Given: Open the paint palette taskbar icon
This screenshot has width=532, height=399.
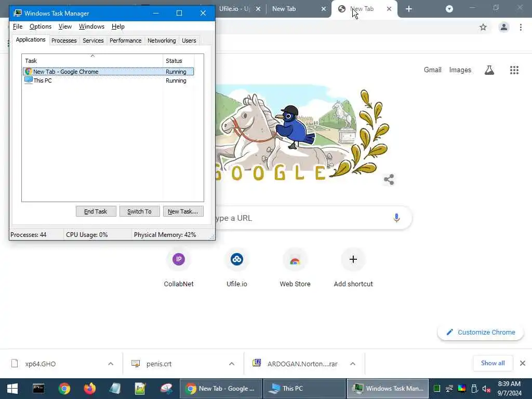Looking at the screenshot, I should [x=166, y=389].
